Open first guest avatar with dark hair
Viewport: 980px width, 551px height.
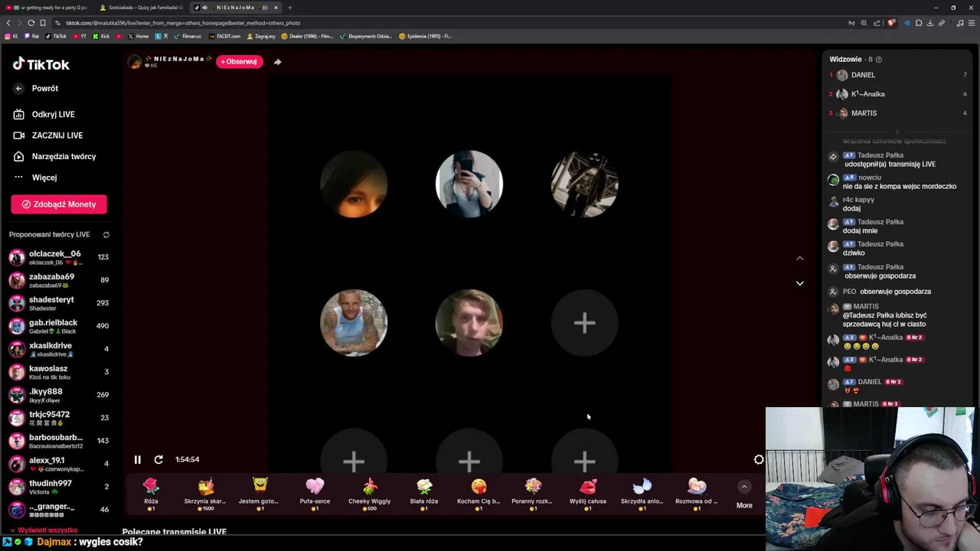354,184
